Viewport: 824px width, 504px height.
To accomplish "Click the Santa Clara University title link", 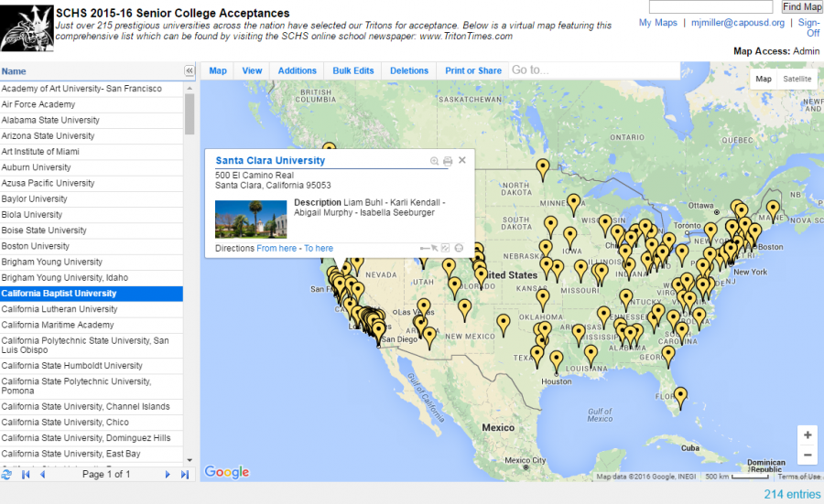I will pyautogui.click(x=270, y=161).
